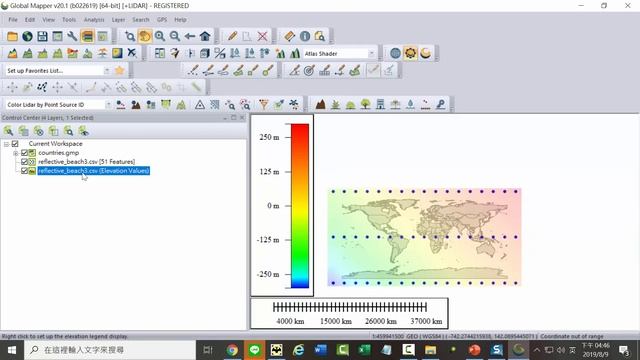Select the Pan hand tool
Image resolution: width=640 pixels, height=360 pixels.
(x=144, y=36)
